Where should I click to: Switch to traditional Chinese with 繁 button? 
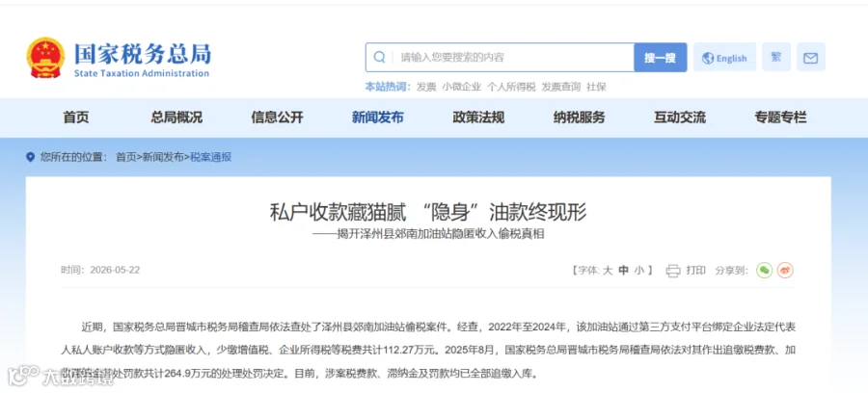(x=776, y=58)
